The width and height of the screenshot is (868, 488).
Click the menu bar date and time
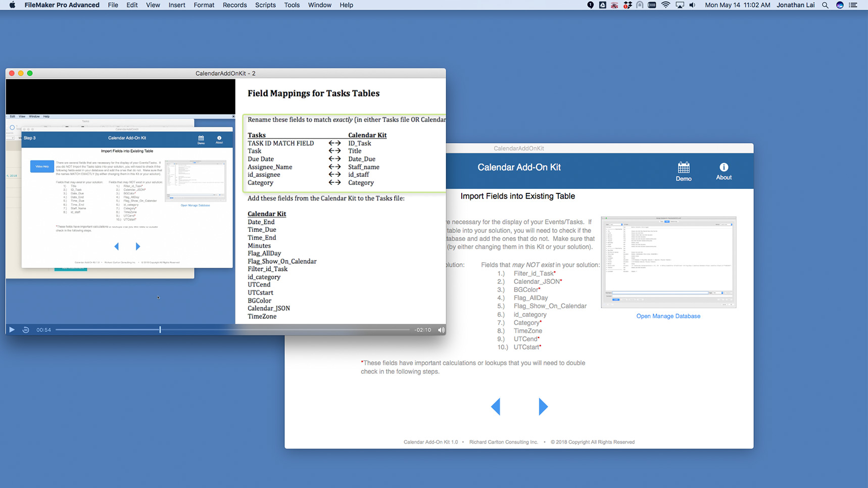click(x=737, y=5)
